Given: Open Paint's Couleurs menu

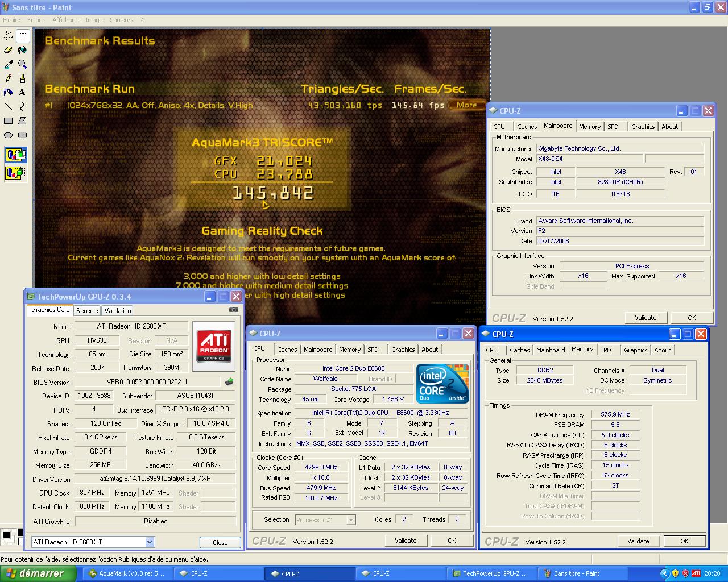Looking at the screenshot, I should pos(121,20).
